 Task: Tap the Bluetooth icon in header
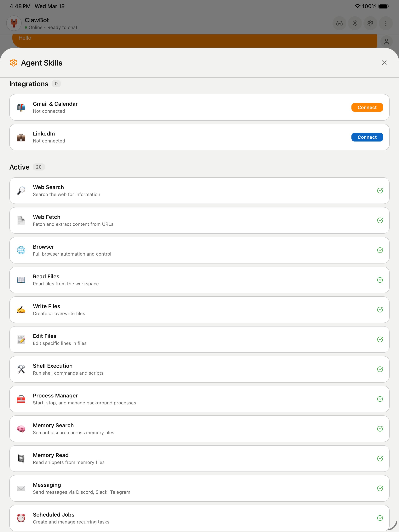click(355, 23)
